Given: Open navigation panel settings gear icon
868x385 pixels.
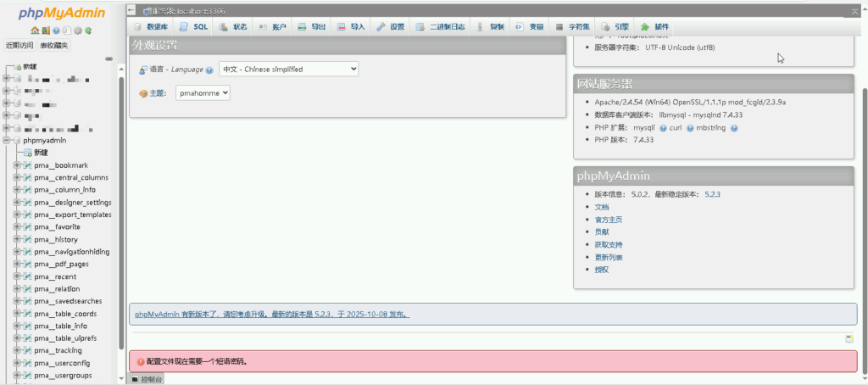Looking at the screenshot, I should 78,31.
